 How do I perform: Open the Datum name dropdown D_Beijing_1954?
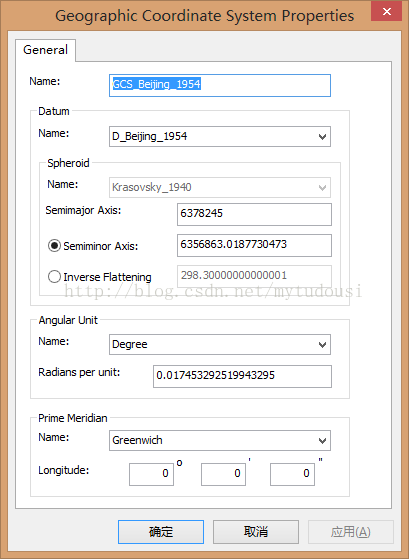tap(220, 136)
